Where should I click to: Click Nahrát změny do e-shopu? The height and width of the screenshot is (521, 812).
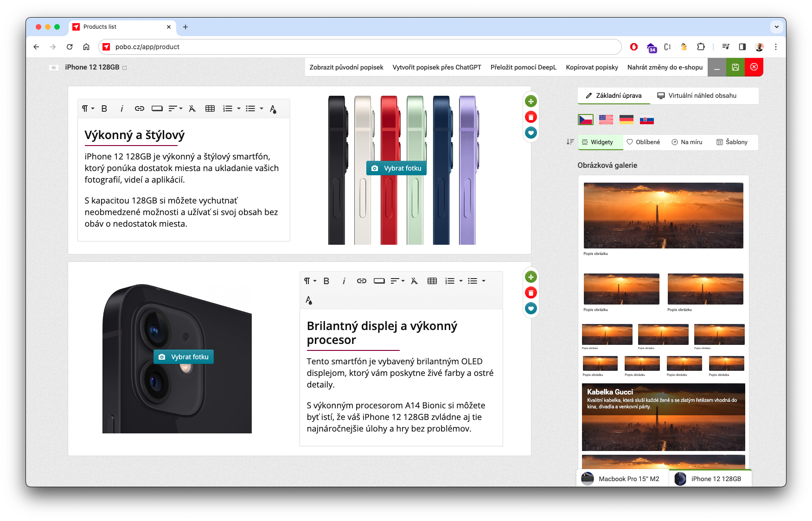tap(665, 67)
